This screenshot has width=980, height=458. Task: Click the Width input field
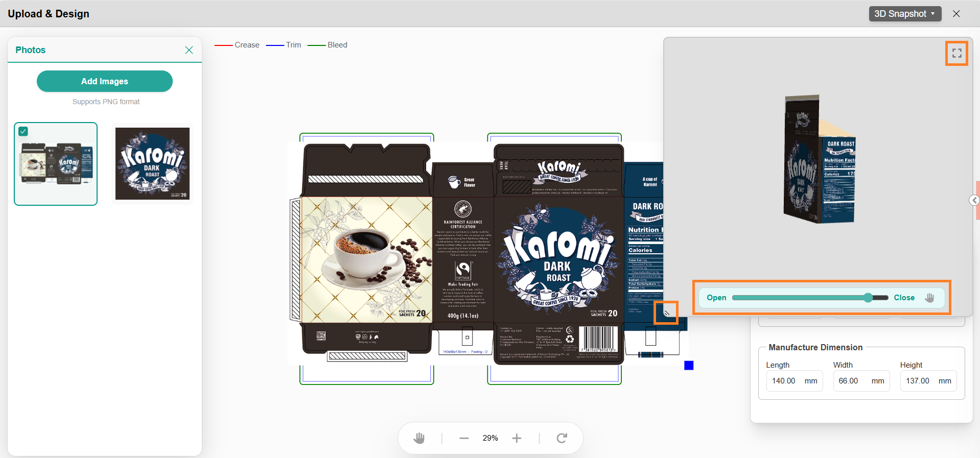pyautogui.click(x=861, y=381)
